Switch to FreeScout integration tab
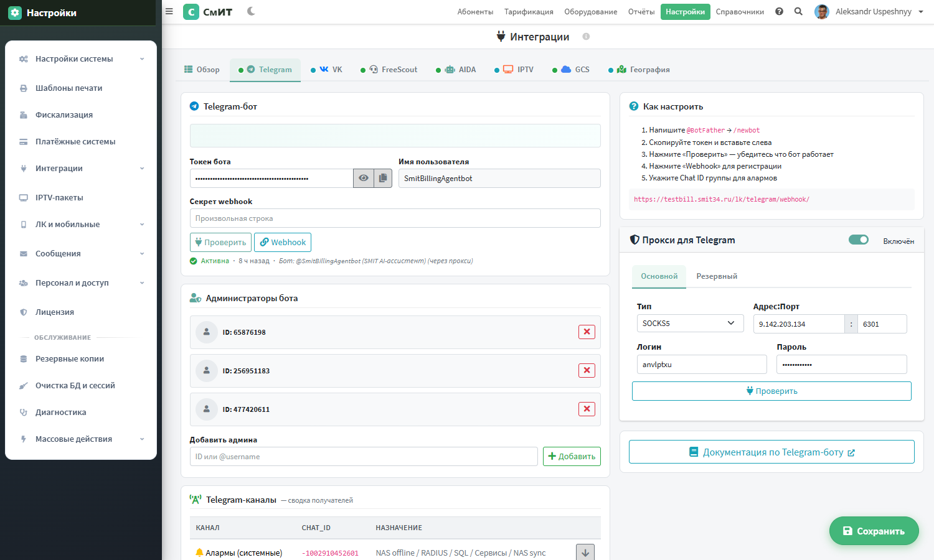 point(389,70)
